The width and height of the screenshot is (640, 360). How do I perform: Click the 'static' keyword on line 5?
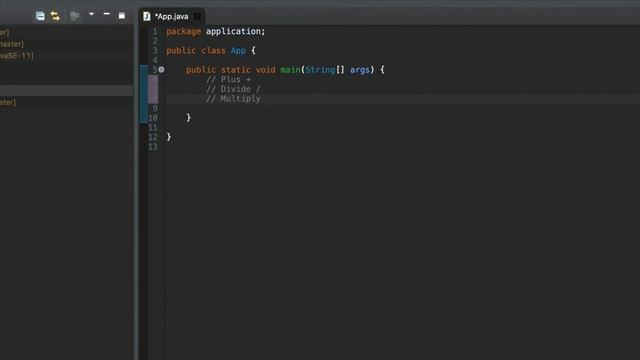(236, 70)
